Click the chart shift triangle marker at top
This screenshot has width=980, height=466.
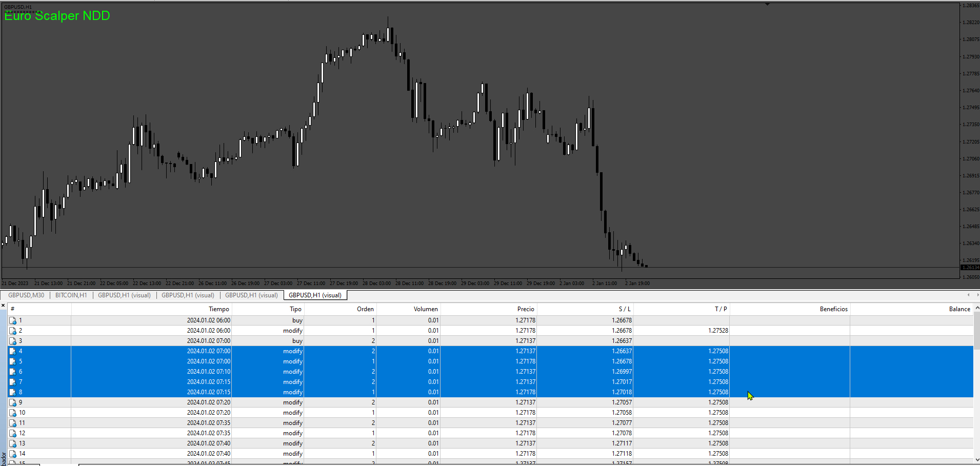[767, 4]
